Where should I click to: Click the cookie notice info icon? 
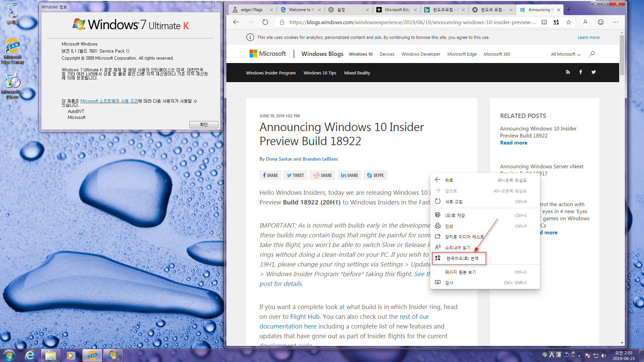(250, 37)
